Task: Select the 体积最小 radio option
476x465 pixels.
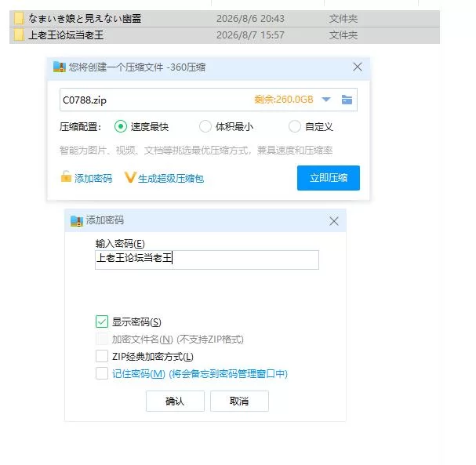Action: [x=205, y=126]
